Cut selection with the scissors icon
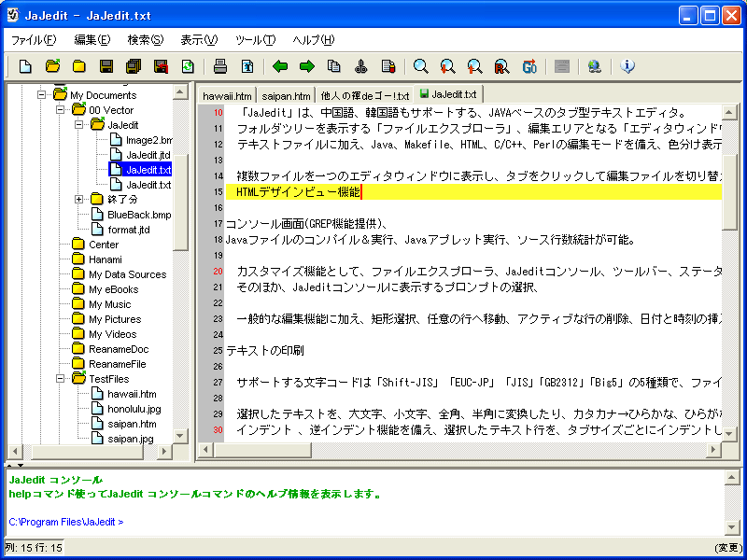Screen dimensions: 747x560 [361, 66]
